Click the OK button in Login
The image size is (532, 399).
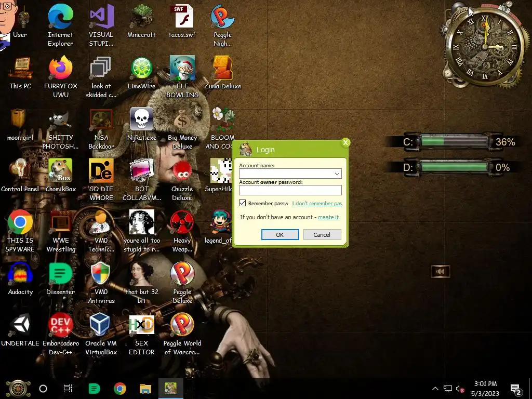coord(280,234)
